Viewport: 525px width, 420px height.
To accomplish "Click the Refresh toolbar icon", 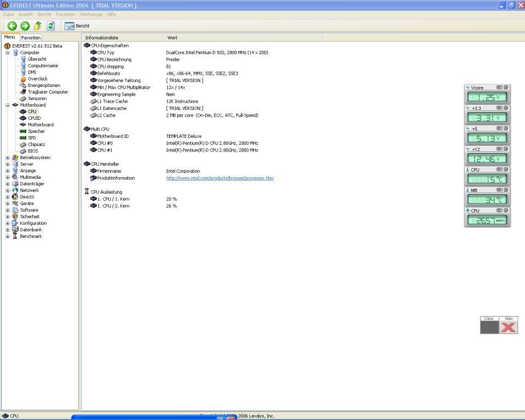I will [x=50, y=26].
